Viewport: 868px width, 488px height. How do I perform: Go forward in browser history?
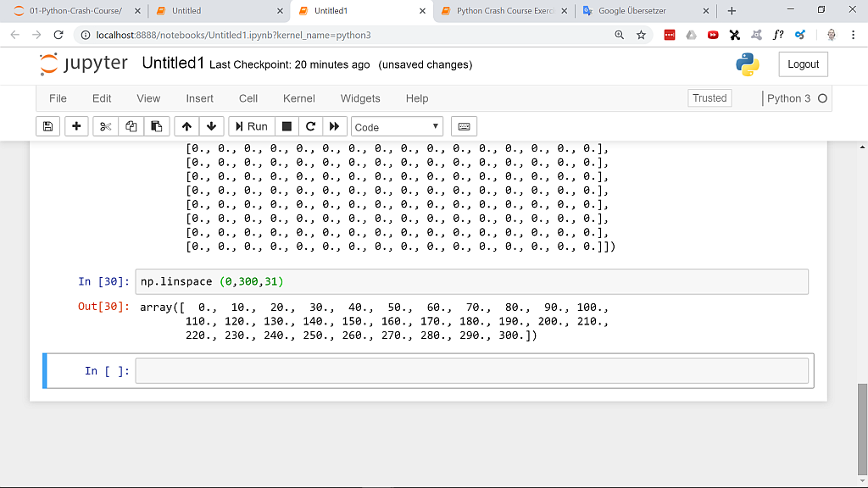[x=36, y=35]
